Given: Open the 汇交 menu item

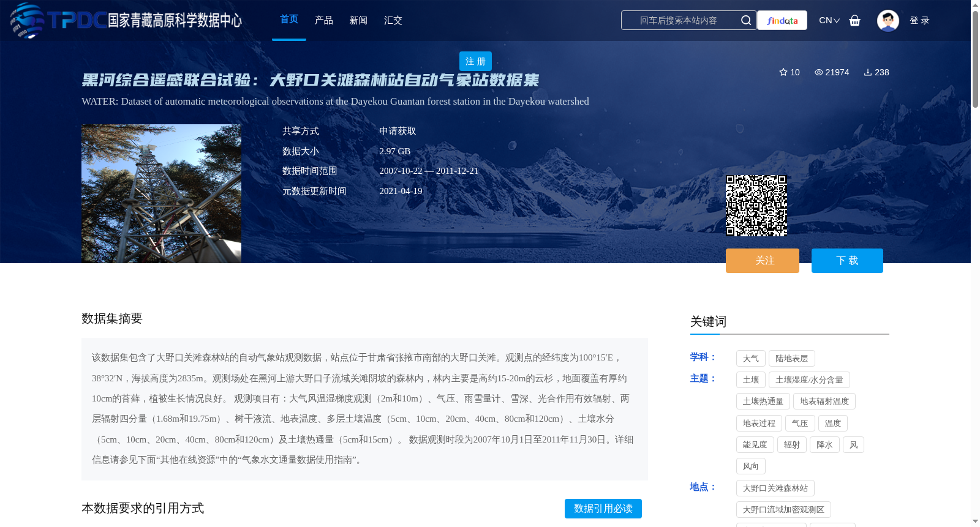Looking at the screenshot, I should pos(393,20).
